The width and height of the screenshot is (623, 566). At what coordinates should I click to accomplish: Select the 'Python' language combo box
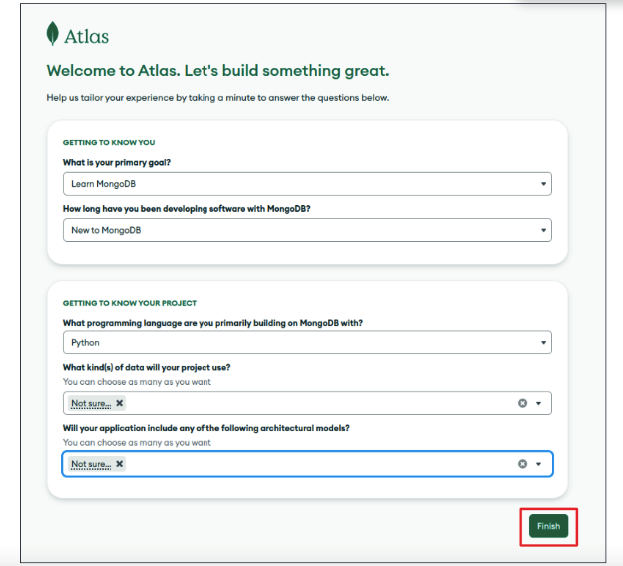pyautogui.click(x=307, y=342)
